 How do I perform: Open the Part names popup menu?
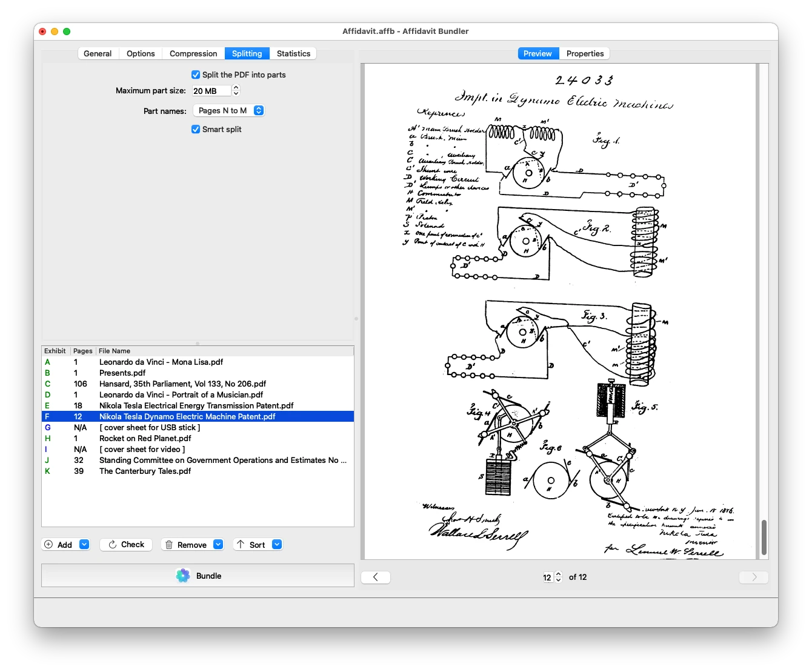click(x=228, y=110)
